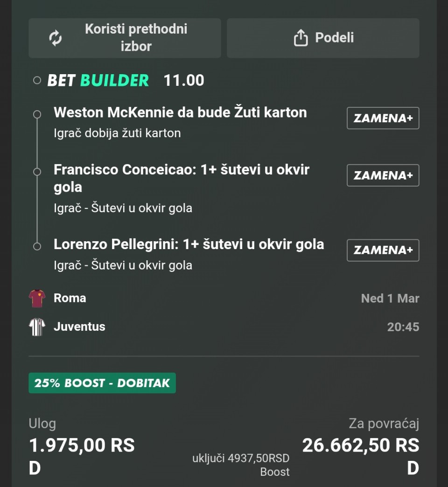The width and height of the screenshot is (448, 487).
Task: Click the refresh arrows icon
Action: point(56,38)
